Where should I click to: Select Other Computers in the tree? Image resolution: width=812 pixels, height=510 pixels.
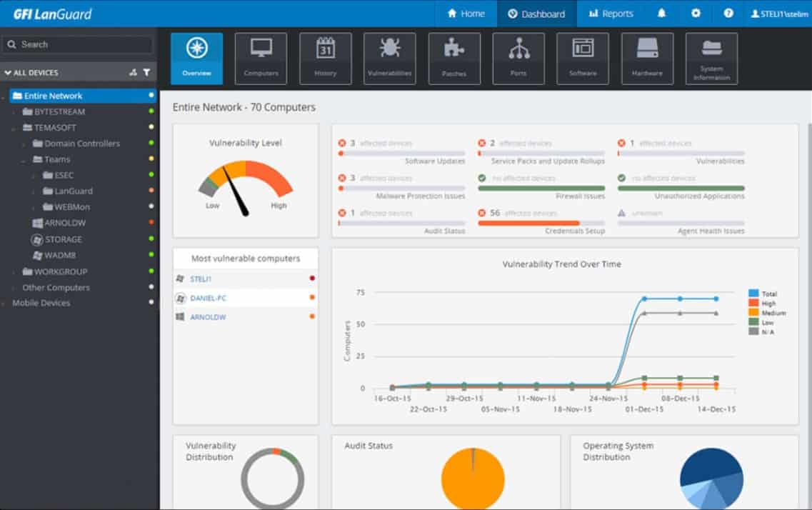pyautogui.click(x=56, y=287)
